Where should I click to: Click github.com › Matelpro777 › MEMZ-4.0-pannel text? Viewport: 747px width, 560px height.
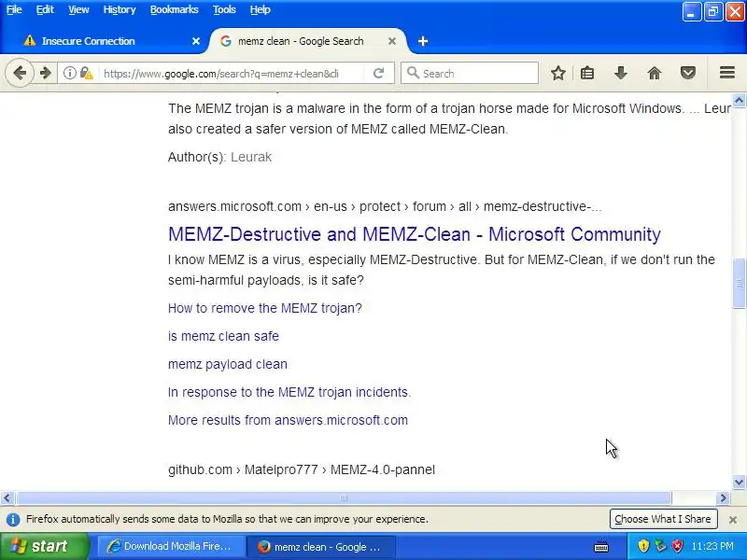302,470
